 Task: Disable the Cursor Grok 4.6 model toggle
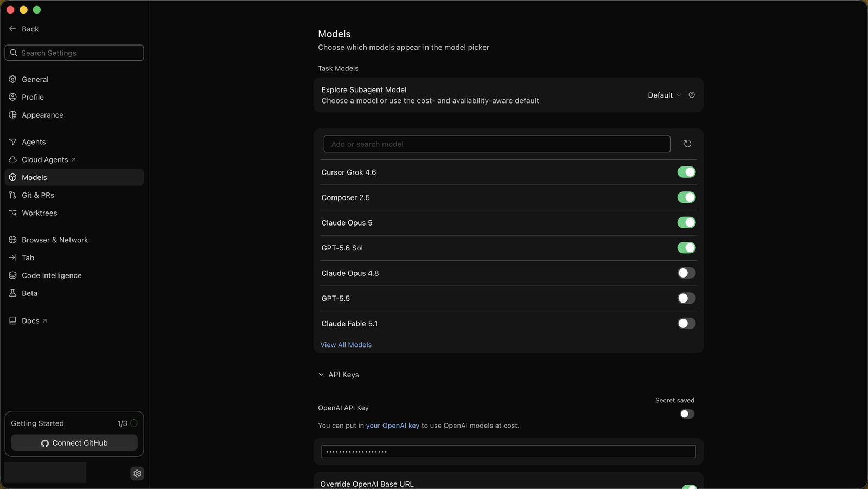pos(686,172)
